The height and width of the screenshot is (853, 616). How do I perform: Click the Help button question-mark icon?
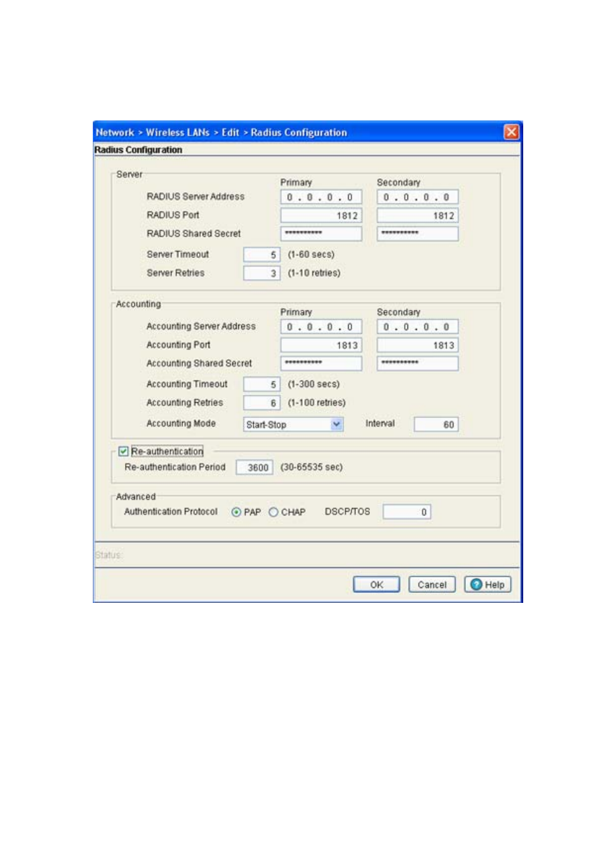[x=476, y=584]
